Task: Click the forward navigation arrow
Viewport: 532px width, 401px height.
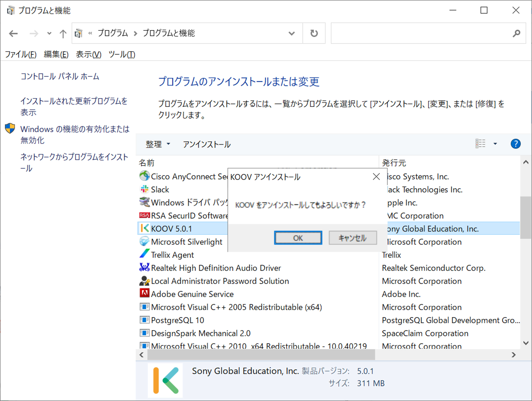Action: [x=34, y=33]
